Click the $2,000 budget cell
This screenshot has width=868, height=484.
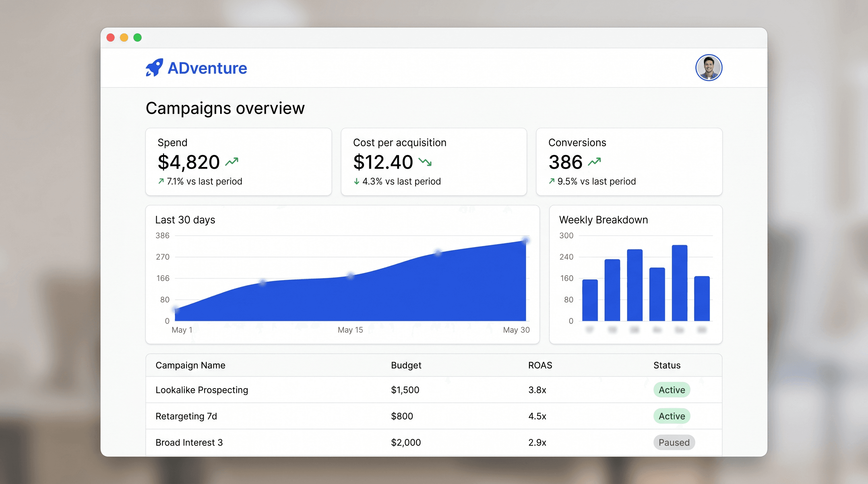(x=406, y=442)
